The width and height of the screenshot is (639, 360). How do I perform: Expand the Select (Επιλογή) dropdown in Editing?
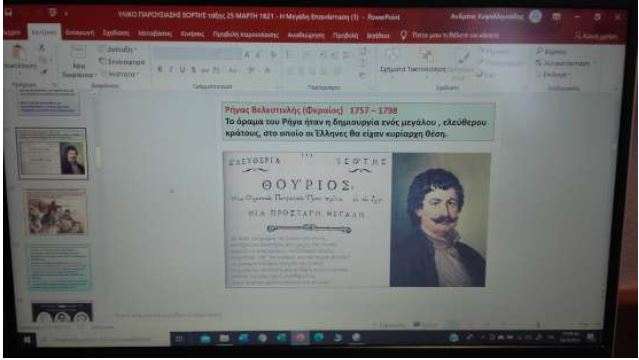(553, 75)
